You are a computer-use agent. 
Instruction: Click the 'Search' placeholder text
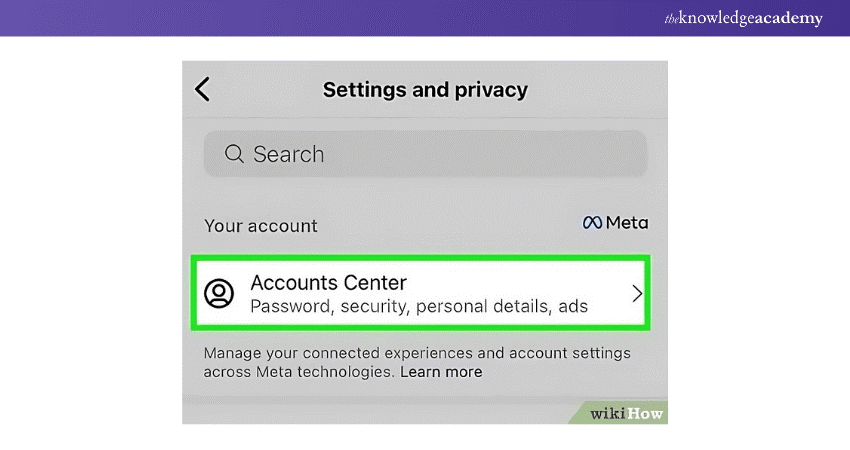[x=288, y=154]
